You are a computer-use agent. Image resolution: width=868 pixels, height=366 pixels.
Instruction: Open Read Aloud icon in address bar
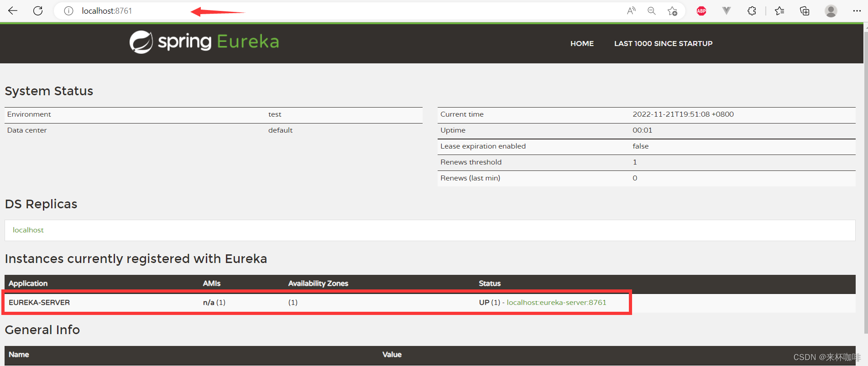(x=631, y=11)
